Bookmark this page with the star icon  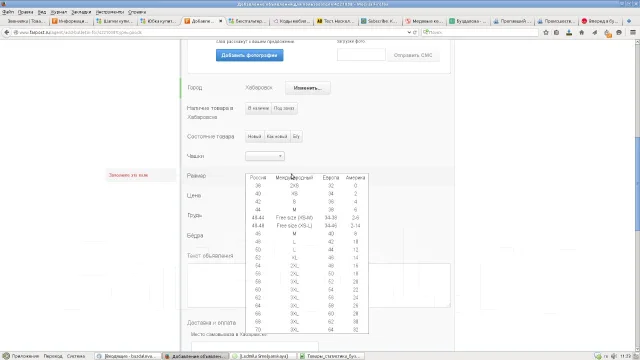pos(546,32)
